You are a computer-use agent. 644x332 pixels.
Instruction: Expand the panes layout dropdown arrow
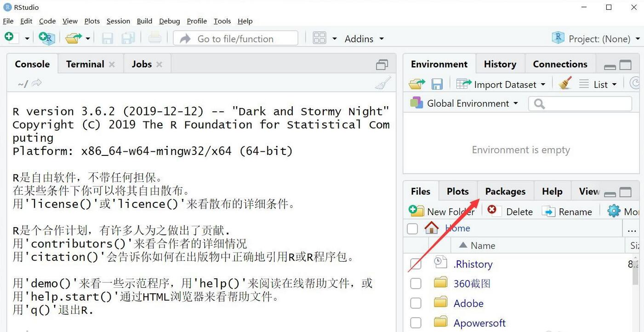pos(334,39)
